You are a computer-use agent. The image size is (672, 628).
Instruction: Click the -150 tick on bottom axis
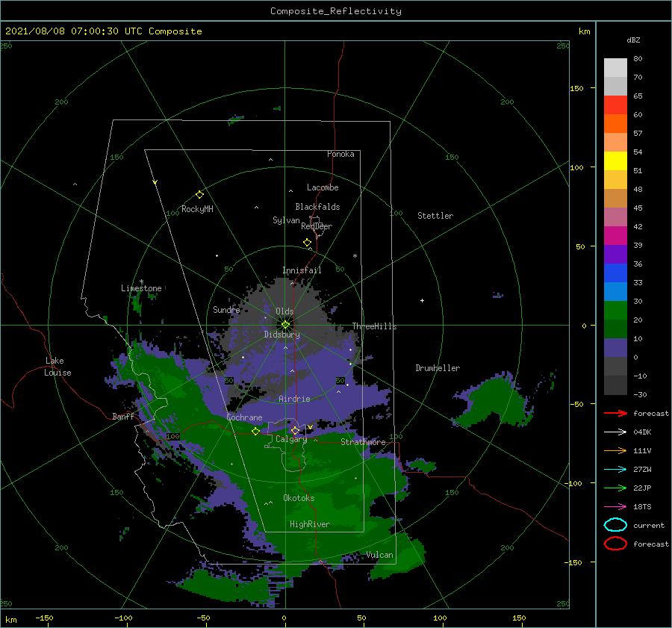click(x=44, y=618)
